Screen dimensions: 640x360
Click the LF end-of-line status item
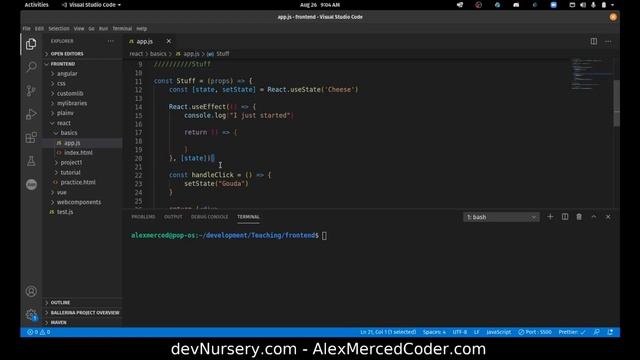[x=476, y=332]
